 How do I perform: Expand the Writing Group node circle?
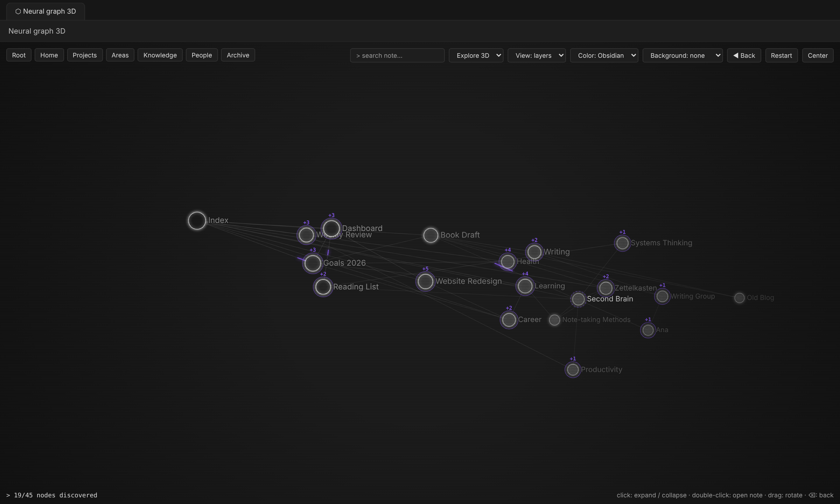[662, 296]
